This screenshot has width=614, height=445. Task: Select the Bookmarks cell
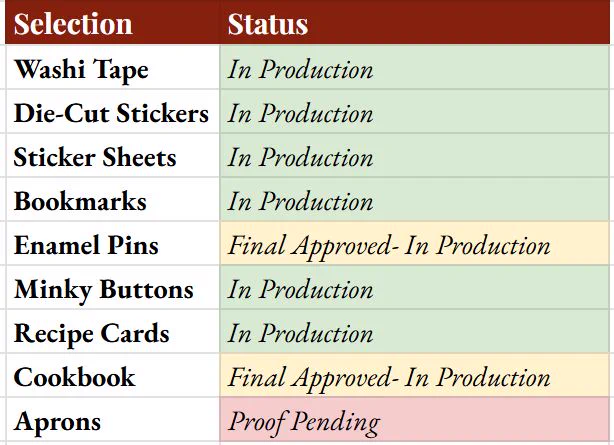113,199
